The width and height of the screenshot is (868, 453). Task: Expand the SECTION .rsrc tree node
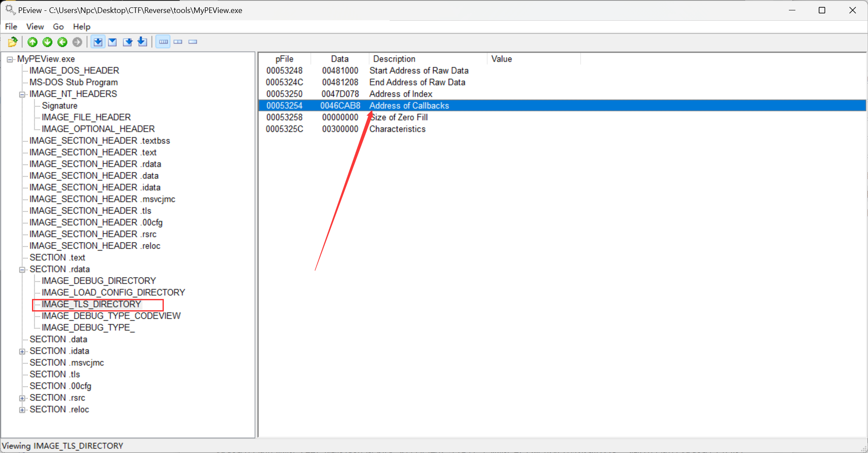click(22, 398)
